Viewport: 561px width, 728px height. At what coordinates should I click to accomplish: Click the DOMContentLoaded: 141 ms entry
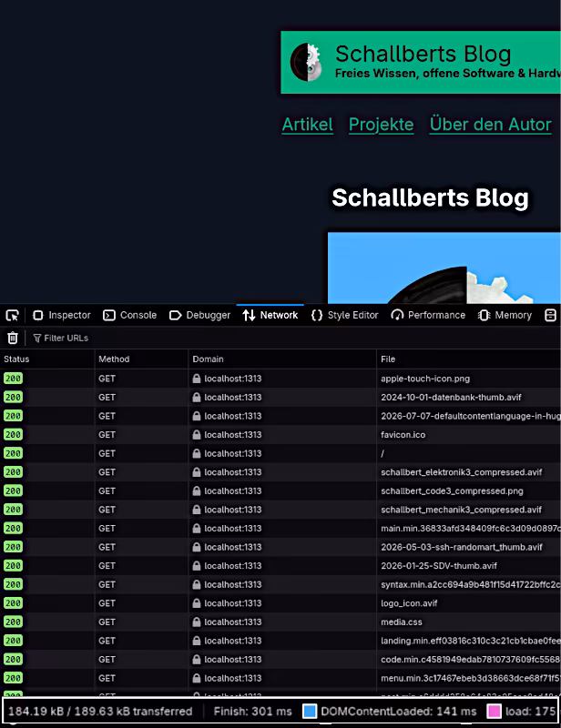(398, 712)
